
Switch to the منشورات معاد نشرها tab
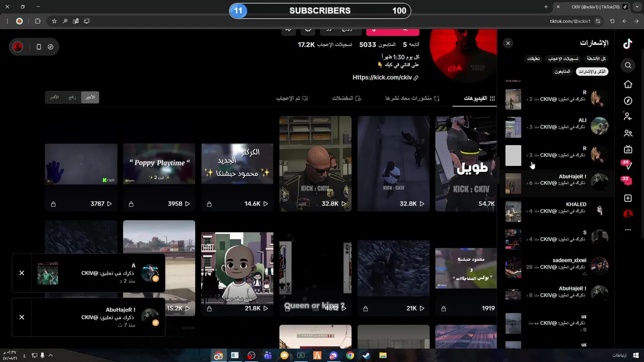click(413, 99)
